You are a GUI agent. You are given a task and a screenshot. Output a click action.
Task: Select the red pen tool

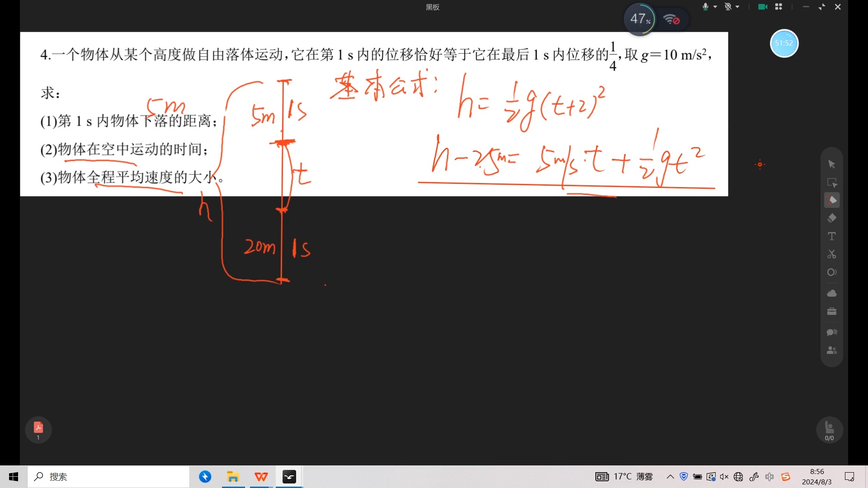(831, 200)
